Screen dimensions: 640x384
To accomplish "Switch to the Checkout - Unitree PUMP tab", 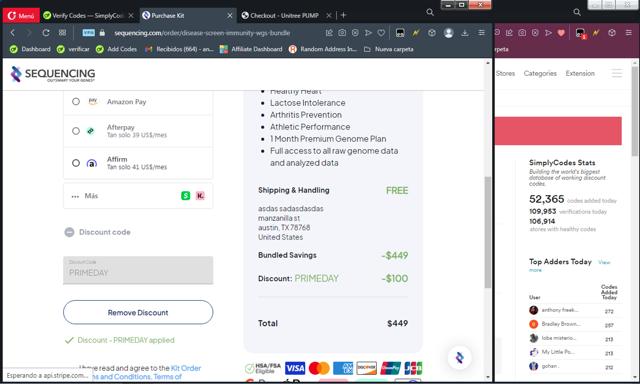I will pos(283,16).
